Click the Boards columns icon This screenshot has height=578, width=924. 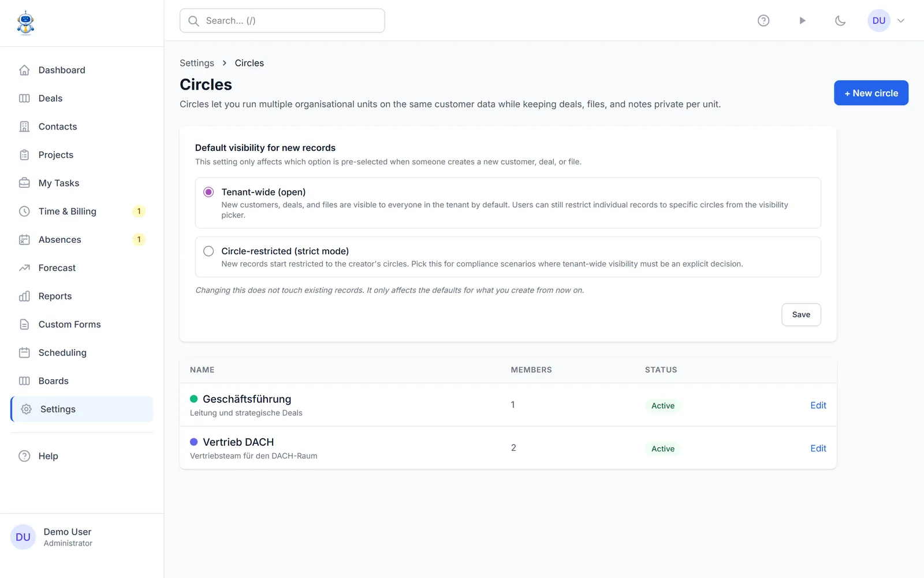pos(24,381)
